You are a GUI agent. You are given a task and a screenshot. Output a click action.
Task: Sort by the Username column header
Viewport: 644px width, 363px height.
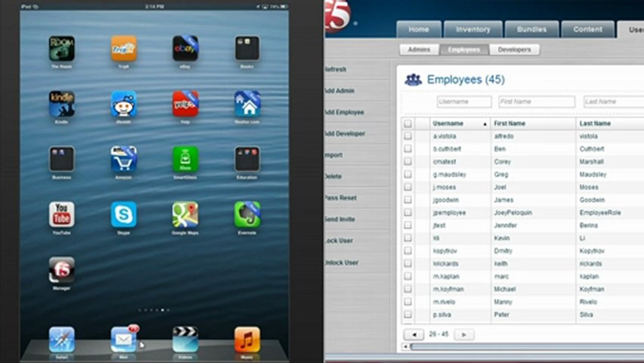click(x=460, y=124)
